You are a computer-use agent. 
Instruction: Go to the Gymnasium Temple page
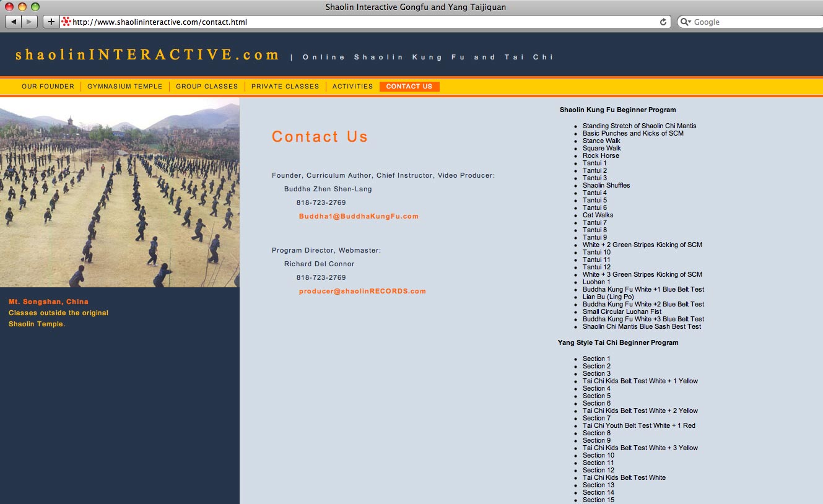click(124, 87)
